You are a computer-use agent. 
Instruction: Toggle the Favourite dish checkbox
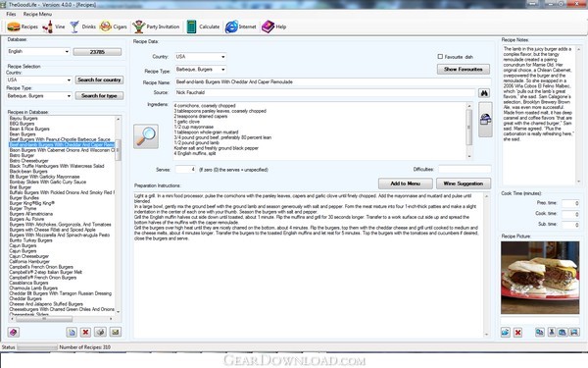pyautogui.click(x=440, y=56)
